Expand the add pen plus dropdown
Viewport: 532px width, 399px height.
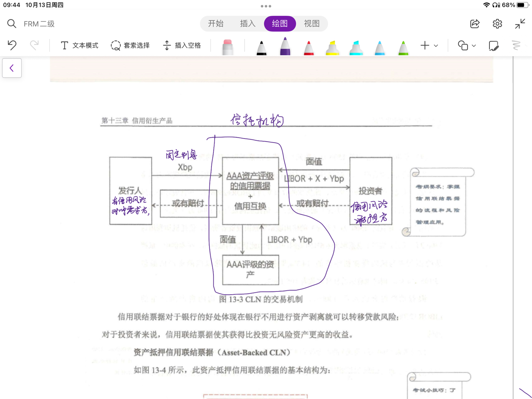[429, 46]
